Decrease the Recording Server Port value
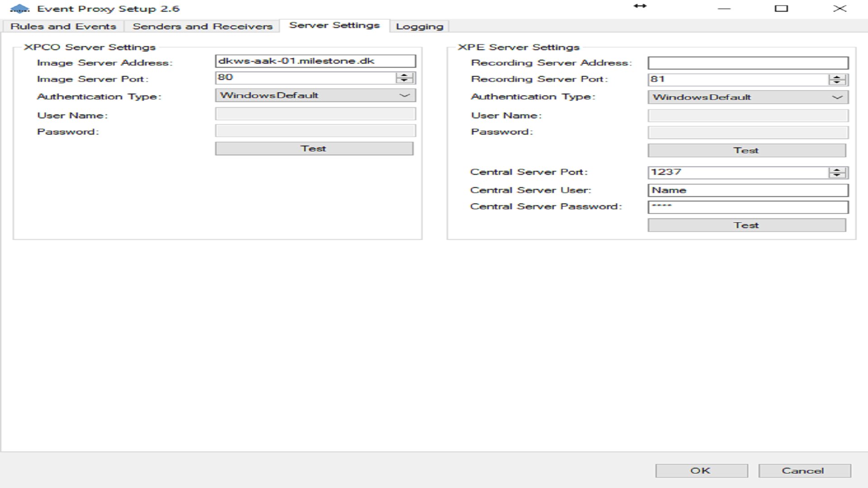868x488 pixels. (837, 83)
